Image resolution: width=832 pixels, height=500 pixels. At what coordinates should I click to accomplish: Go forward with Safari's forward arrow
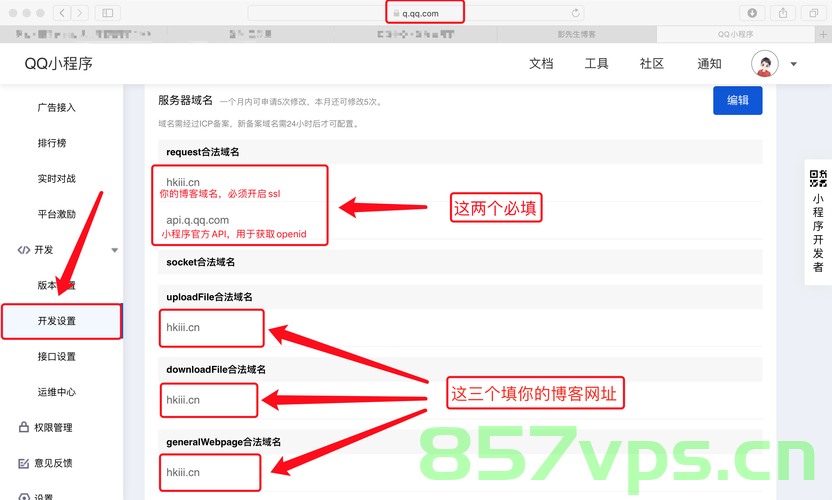click(x=80, y=13)
